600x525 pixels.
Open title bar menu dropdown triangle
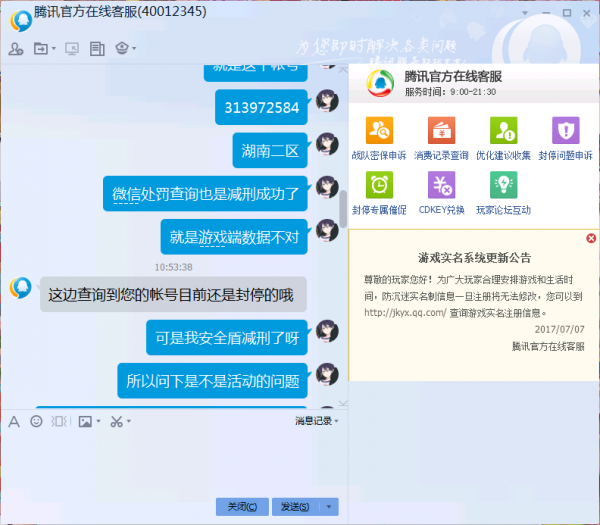coord(525,13)
